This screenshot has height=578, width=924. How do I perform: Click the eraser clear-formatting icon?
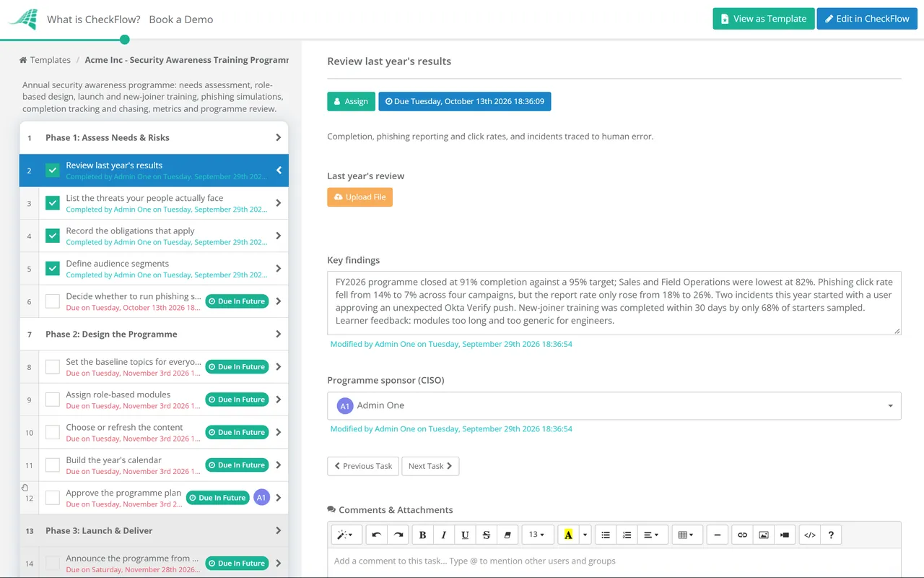tap(507, 535)
